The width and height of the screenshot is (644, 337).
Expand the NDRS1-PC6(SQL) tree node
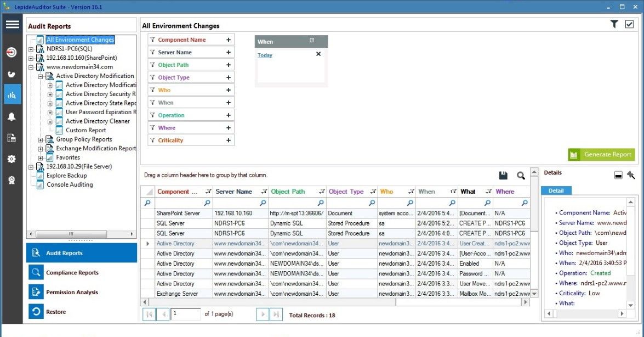click(31, 49)
